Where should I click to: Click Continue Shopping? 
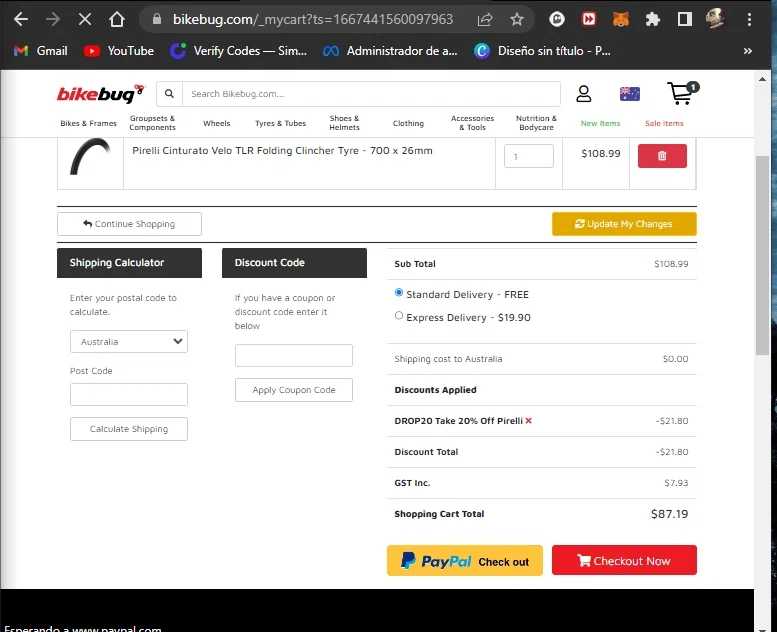(x=129, y=224)
